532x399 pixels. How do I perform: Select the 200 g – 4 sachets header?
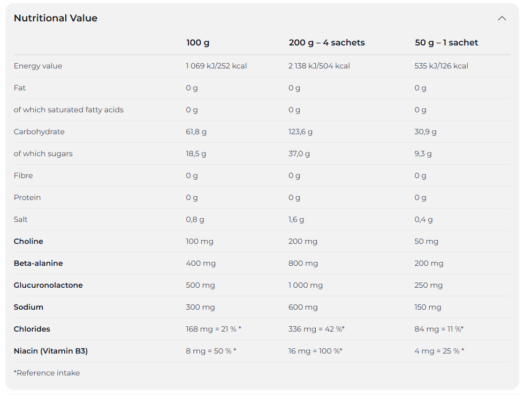pyautogui.click(x=326, y=43)
